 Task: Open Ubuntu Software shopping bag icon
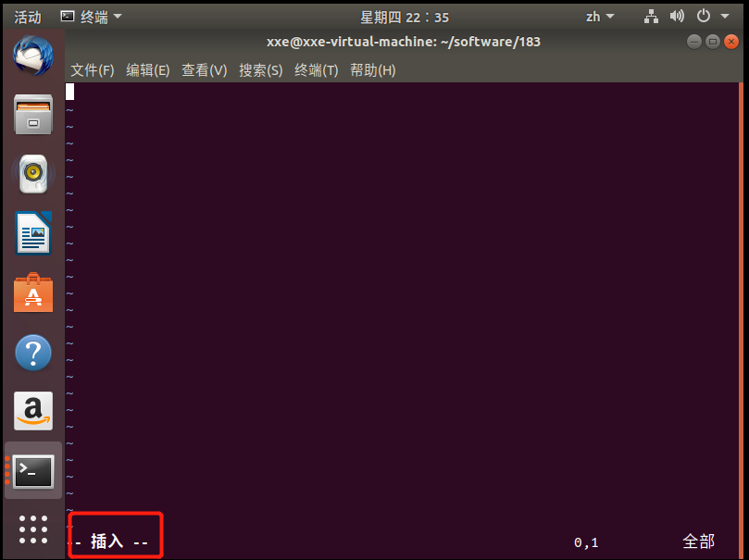[x=33, y=292]
